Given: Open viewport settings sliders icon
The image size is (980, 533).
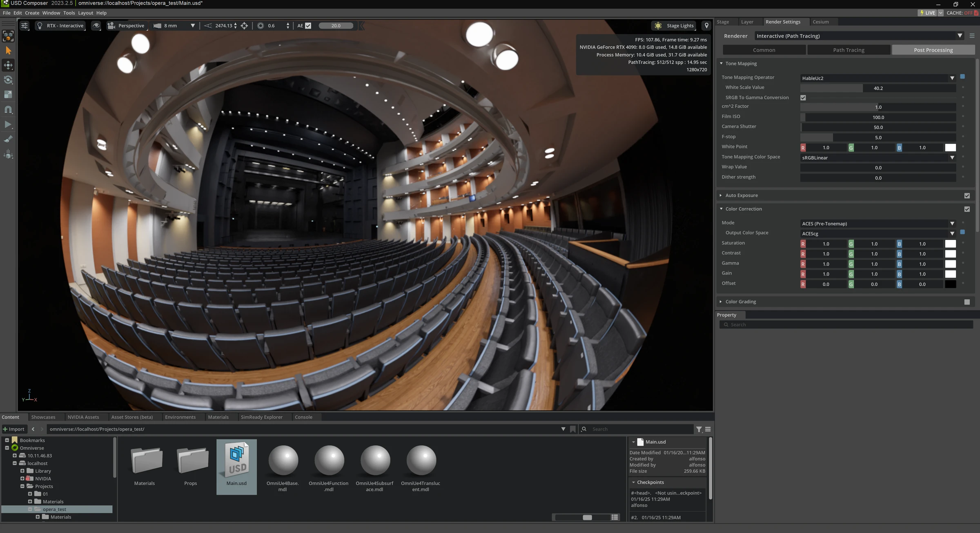Looking at the screenshot, I should point(24,26).
